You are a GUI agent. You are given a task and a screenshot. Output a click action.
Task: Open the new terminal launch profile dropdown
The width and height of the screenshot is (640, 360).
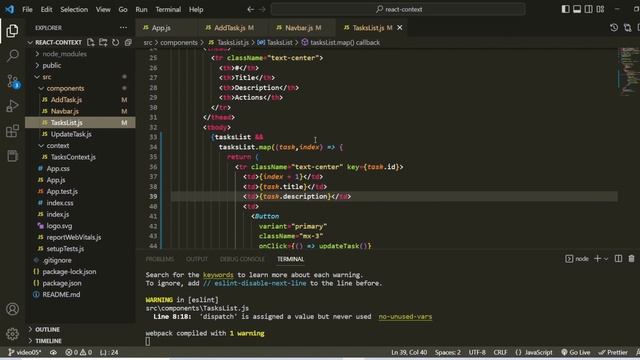[x=606, y=259]
